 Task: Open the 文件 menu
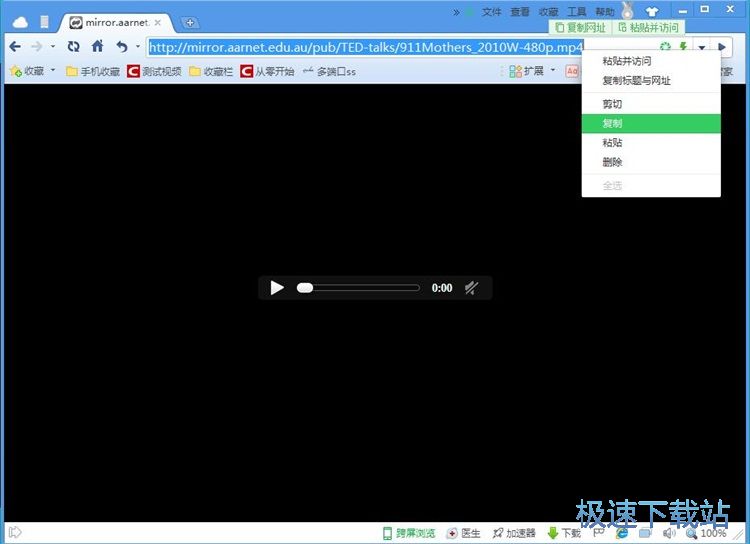(491, 11)
